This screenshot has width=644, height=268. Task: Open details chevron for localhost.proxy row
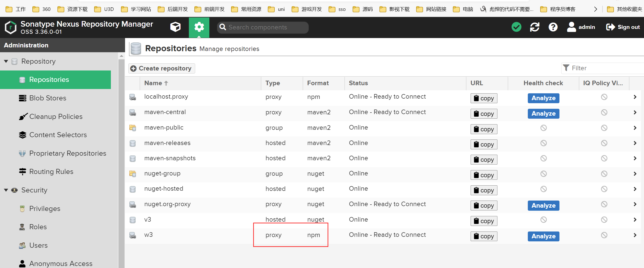click(635, 97)
